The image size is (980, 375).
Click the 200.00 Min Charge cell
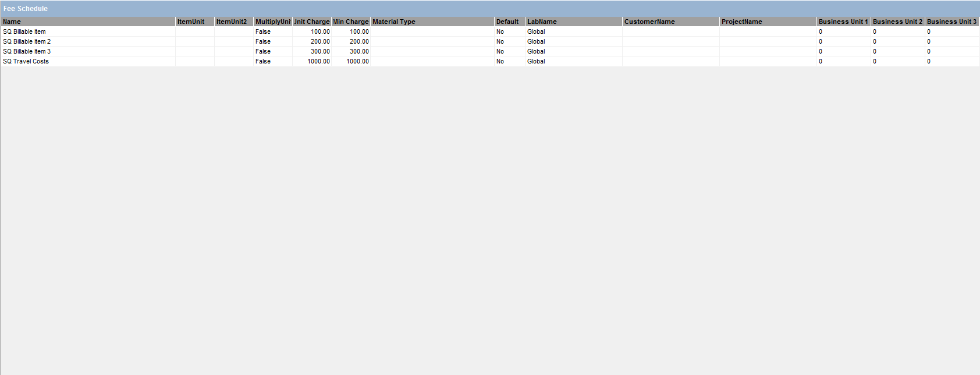pyautogui.click(x=359, y=41)
